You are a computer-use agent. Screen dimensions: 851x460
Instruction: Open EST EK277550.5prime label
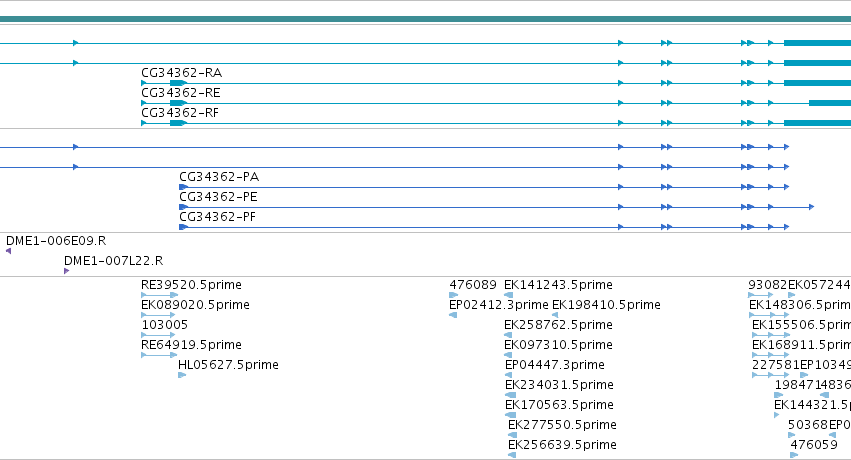pyautogui.click(x=562, y=425)
